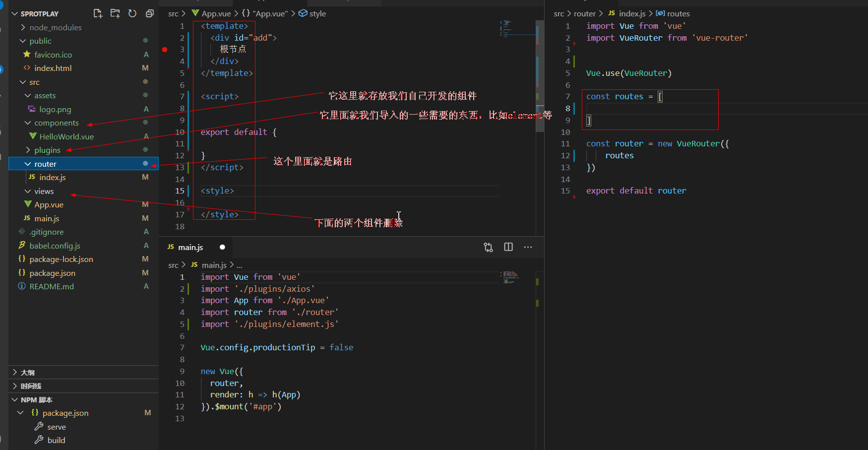This screenshot has height=450, width=868.
Task: Click the unsaved dot on main.js tab
Action: tap(222, 247)
